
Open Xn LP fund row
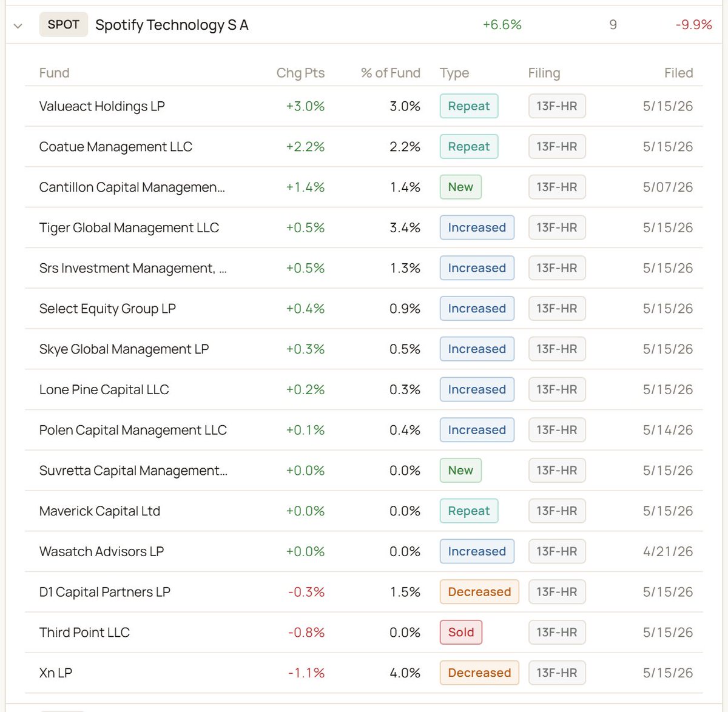coord(364,673)
